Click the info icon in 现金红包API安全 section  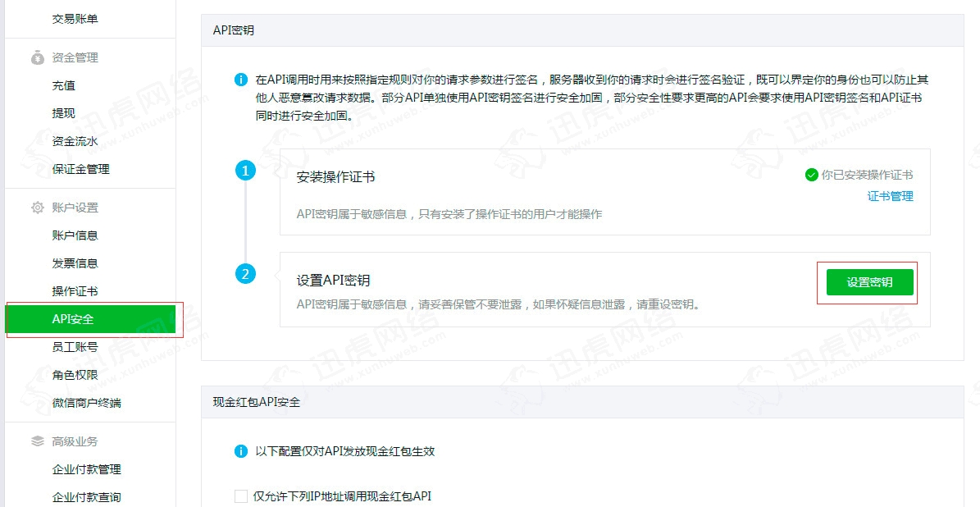pyautogui.click(x=241, y=451)
